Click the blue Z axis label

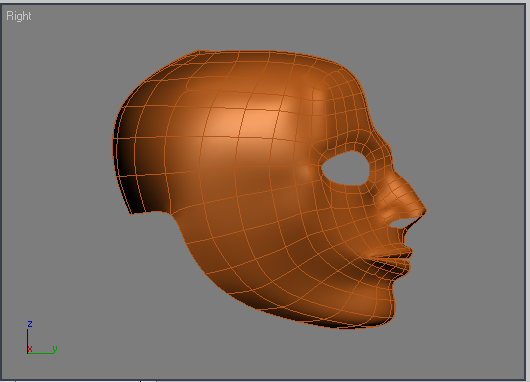coord(30,324)
